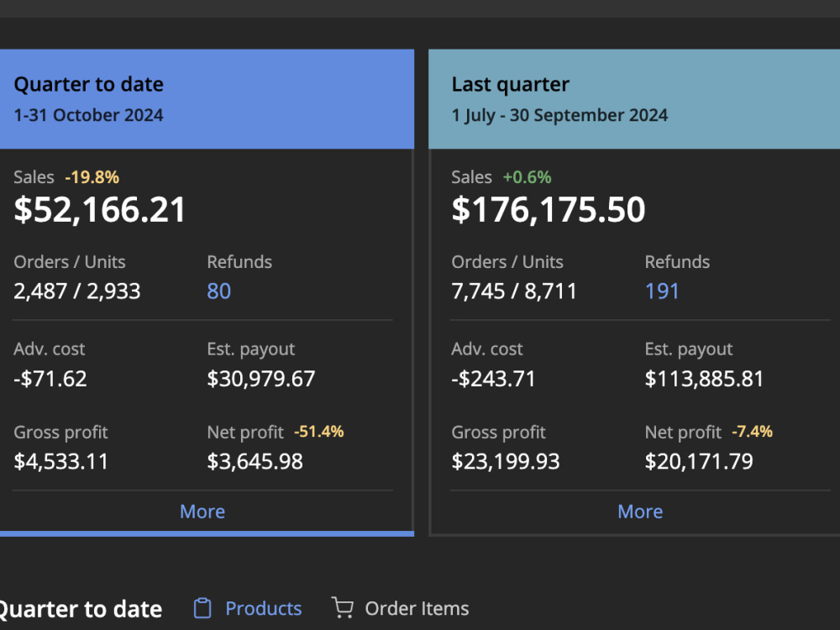
Task: Click the -51.4% net profit change
Action: pos(318,432)
